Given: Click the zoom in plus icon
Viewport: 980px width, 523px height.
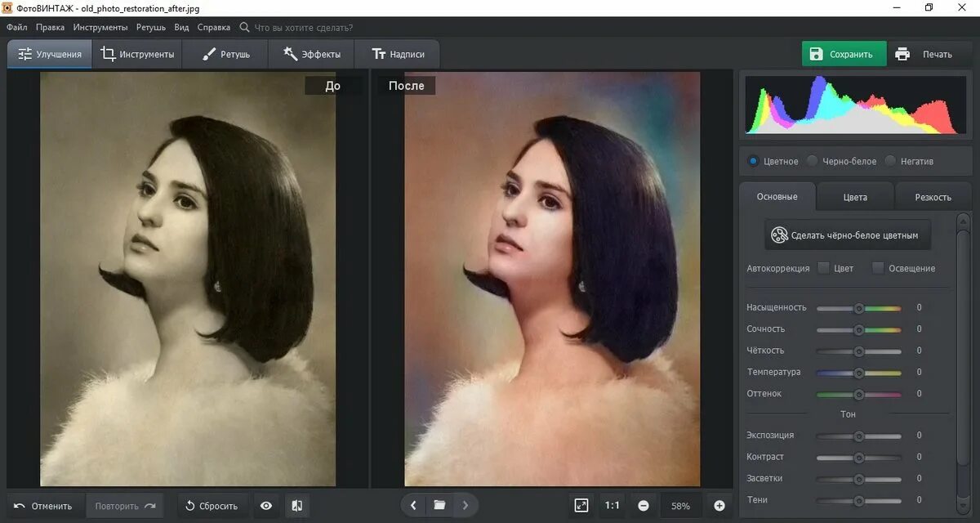Looking at the screenshot, I should click(x=719, y=506).
